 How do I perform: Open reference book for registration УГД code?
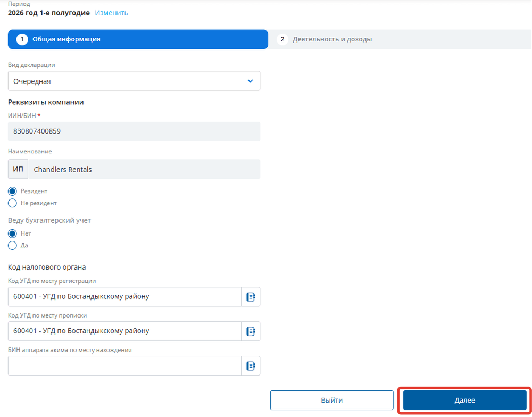[x=251, y=297]
